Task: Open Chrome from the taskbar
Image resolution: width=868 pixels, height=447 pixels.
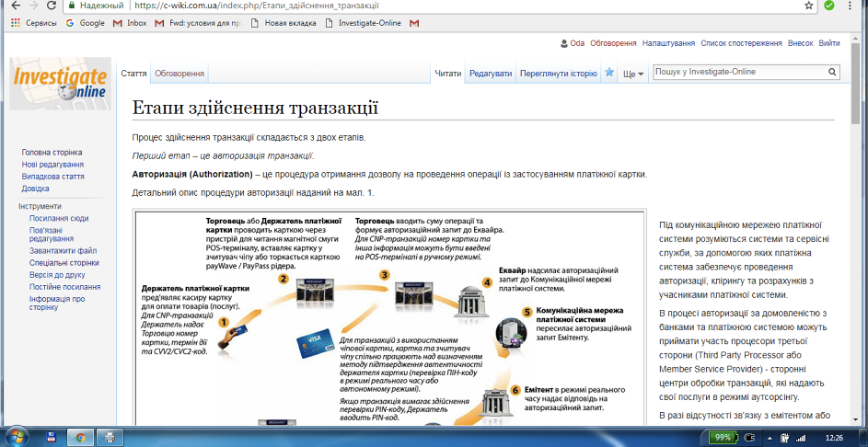Action: point(80,436)
